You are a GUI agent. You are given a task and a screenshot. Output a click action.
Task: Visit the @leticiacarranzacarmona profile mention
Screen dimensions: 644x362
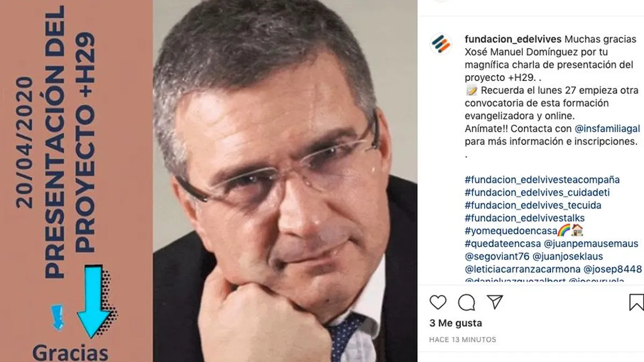pyautogui.click(x=522, y=270)
